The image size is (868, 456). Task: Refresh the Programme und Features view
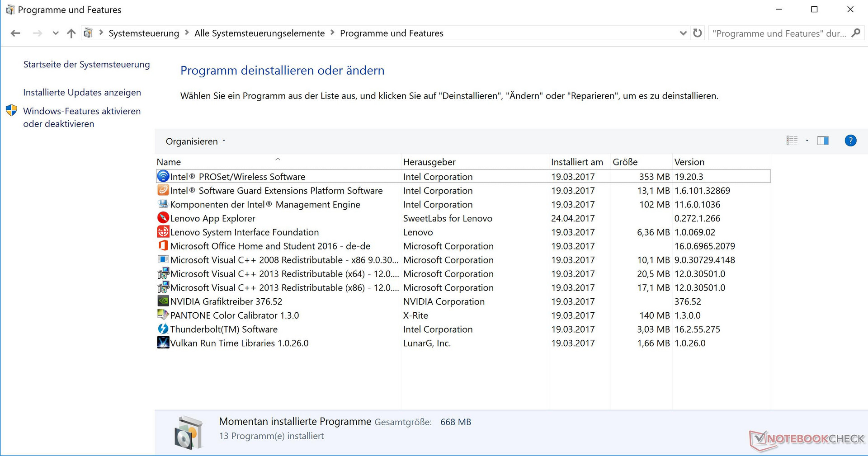coord(698,33)
